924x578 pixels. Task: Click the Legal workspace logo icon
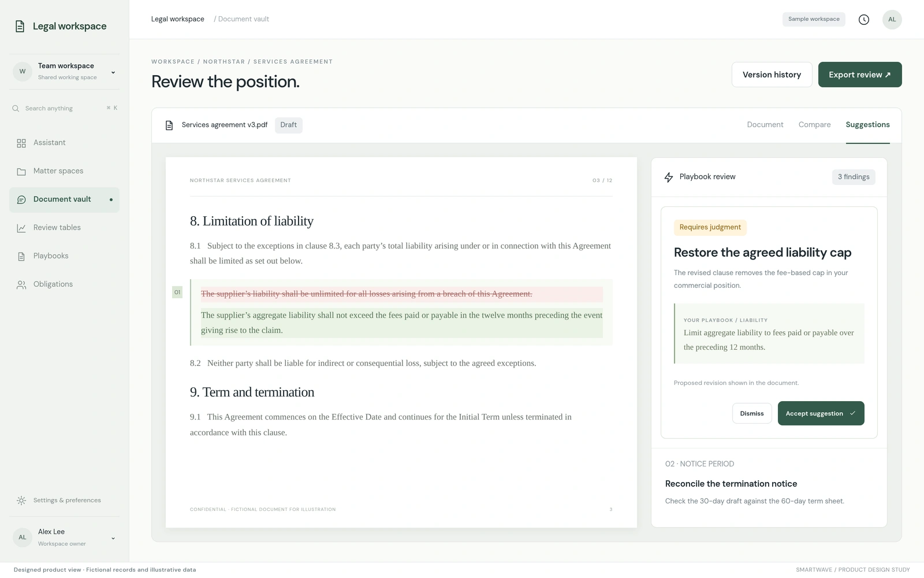coord(20,26)
